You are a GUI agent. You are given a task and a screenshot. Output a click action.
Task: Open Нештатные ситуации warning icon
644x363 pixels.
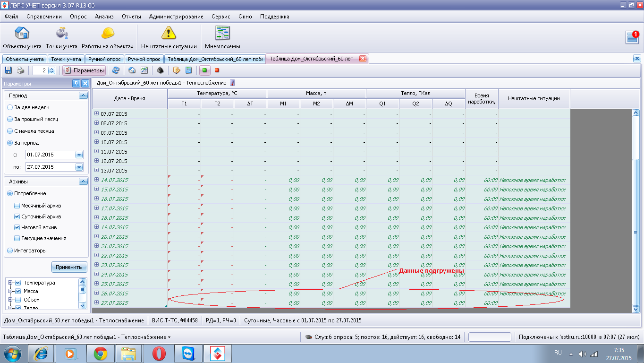coord(169,38)
